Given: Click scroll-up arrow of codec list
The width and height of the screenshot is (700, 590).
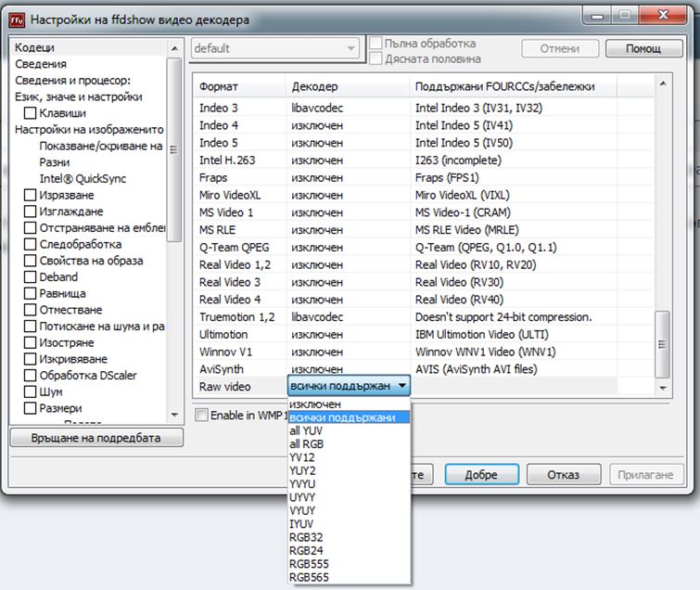Looking at the screenshot, I should [663, 83].
